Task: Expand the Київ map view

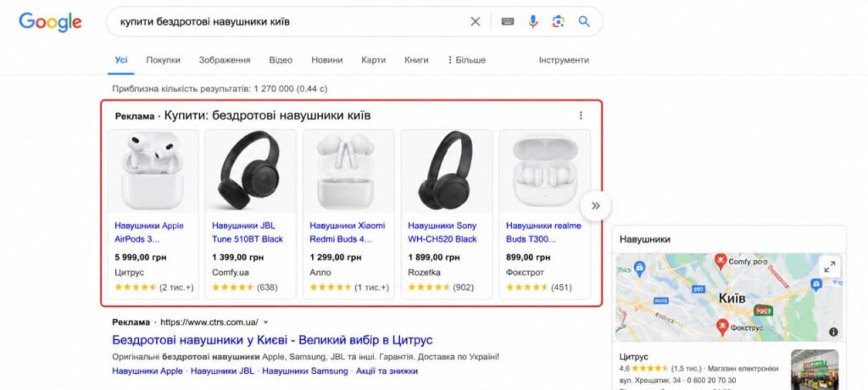Action: [829, 267]
